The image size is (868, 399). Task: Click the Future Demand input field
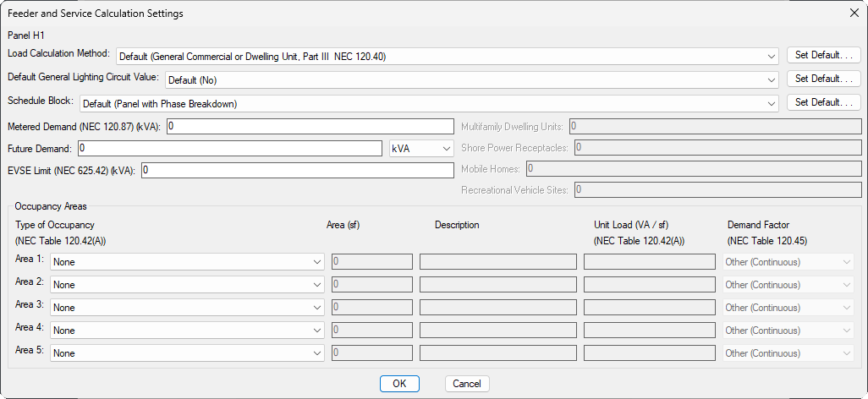click(x=230, y=148)
